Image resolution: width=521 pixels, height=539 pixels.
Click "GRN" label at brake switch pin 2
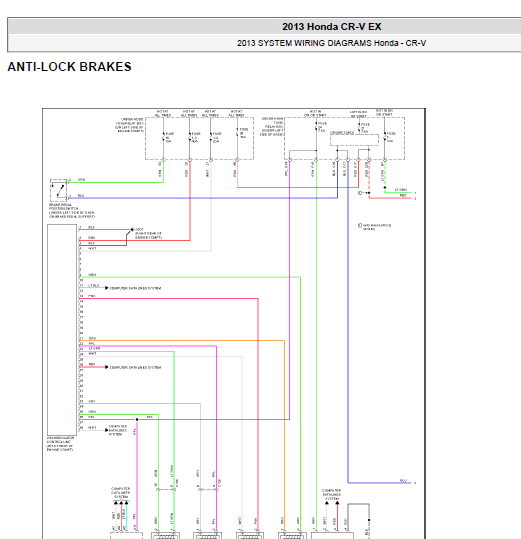click(81, 180)
